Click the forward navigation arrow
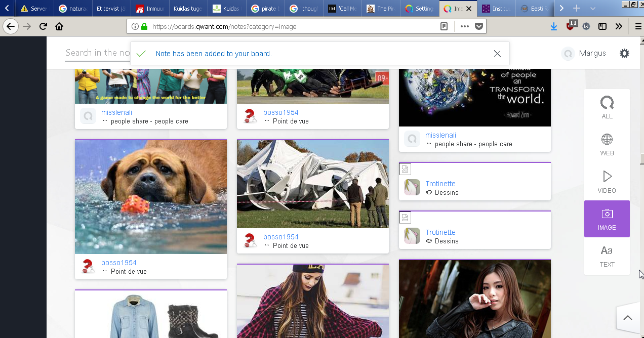The width and height of the screenshot is (644, 338). (27, 26)
